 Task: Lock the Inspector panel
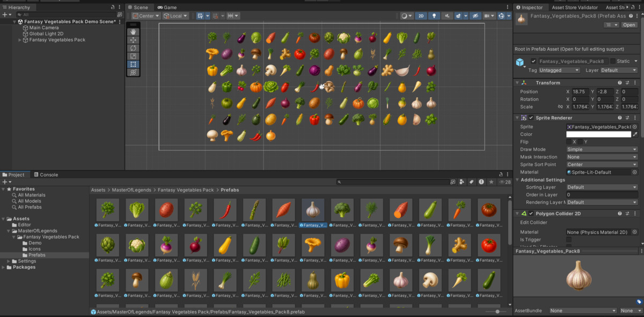point(634,8)
